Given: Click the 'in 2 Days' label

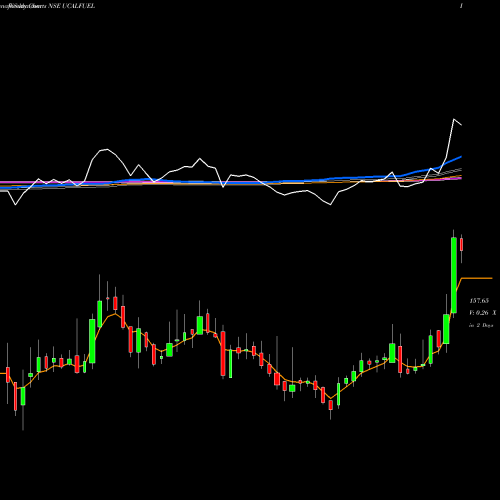Looking at the screenshot, I should (481, 325).
